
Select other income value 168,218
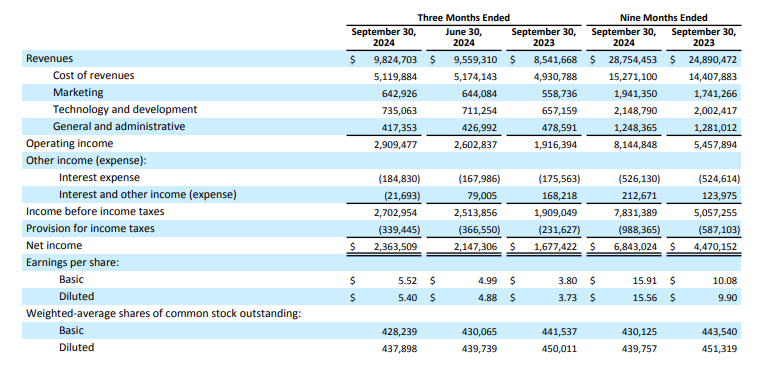(560, 196)
